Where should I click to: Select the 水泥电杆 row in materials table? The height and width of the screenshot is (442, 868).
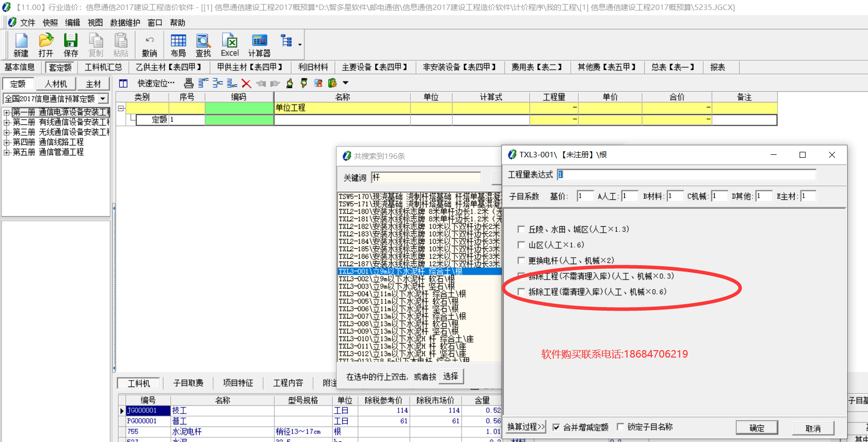pos(310,432)
